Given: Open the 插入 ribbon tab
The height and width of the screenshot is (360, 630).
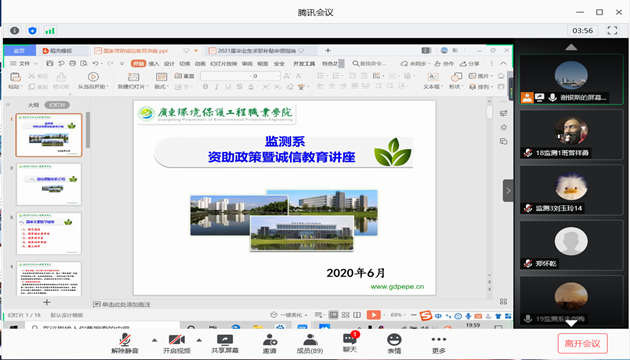Looking at the screenshot, I should click(154, 63).
